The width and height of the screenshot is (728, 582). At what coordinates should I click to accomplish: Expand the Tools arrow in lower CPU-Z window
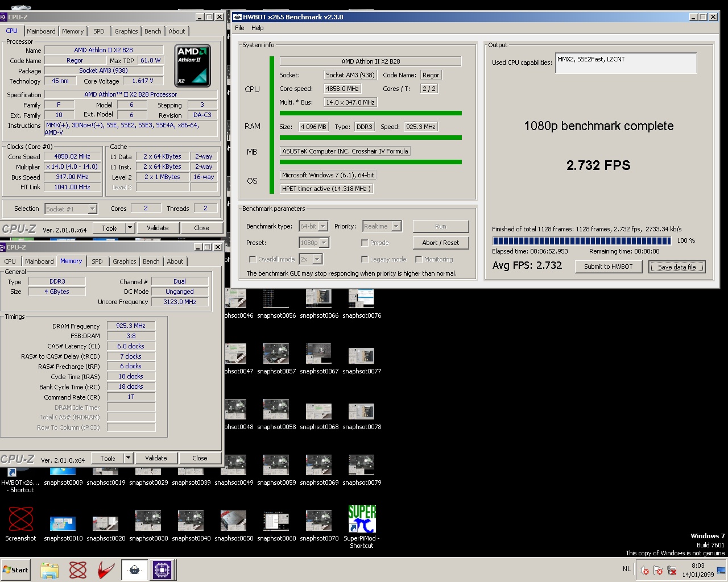tap(128, 458)
